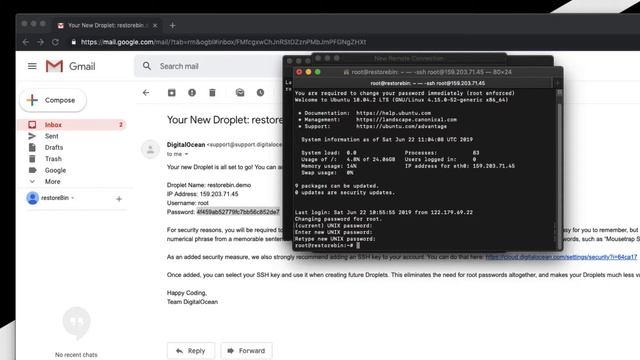Click the New Remote Connection window title
Viewport: 640px width, 360px height.
click(x=409, y=59)
